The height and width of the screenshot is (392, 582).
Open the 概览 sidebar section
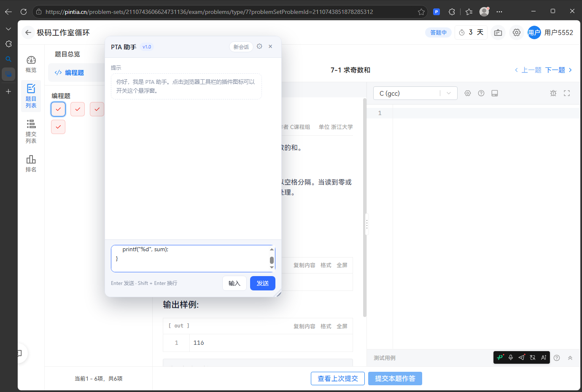[31, 64]
